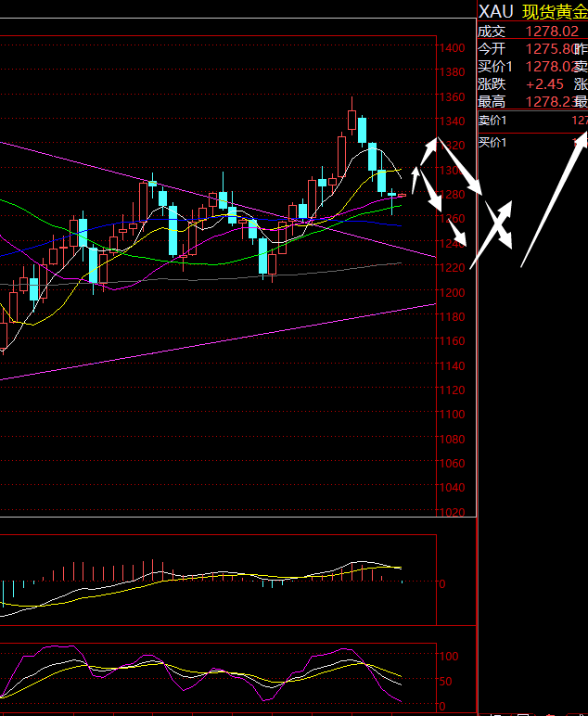Click the 1060 price axis label

[x=452, y=463]
